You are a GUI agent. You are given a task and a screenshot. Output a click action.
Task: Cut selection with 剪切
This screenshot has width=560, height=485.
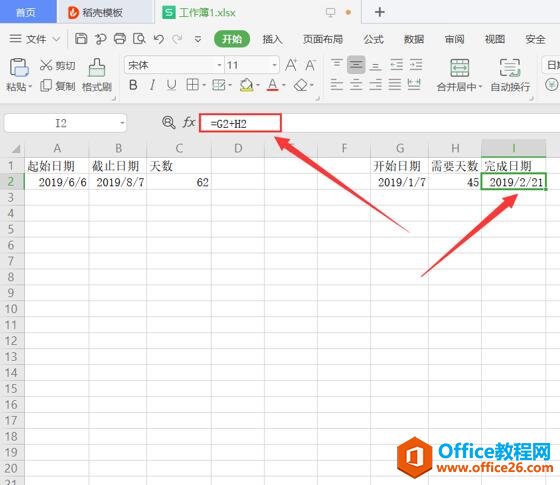(x=57, y=65)
